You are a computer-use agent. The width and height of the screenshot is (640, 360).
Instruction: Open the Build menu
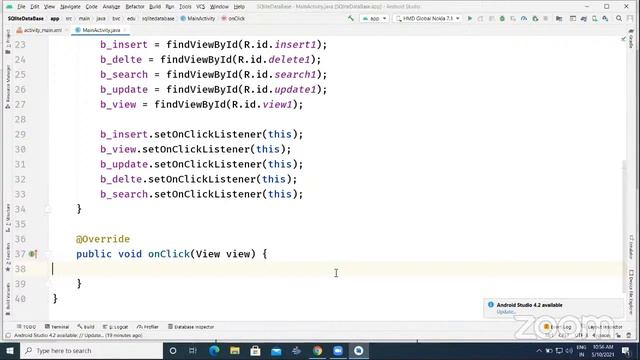point(155,7)
